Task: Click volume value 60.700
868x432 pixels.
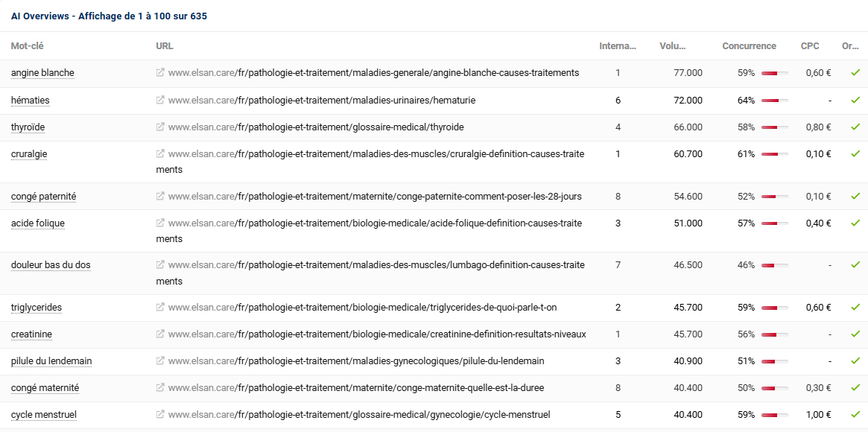Action: 688,153
